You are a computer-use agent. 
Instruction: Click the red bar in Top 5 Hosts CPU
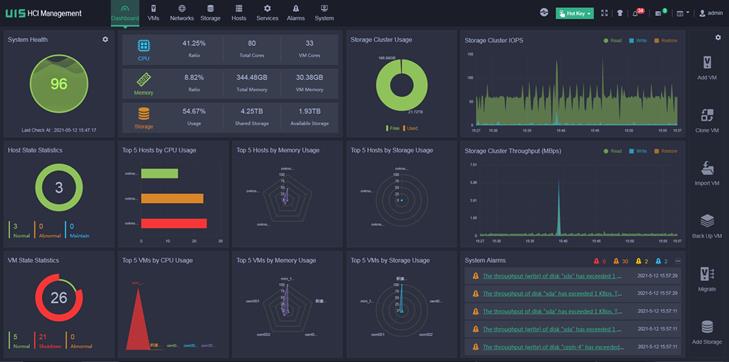(174, 224)
